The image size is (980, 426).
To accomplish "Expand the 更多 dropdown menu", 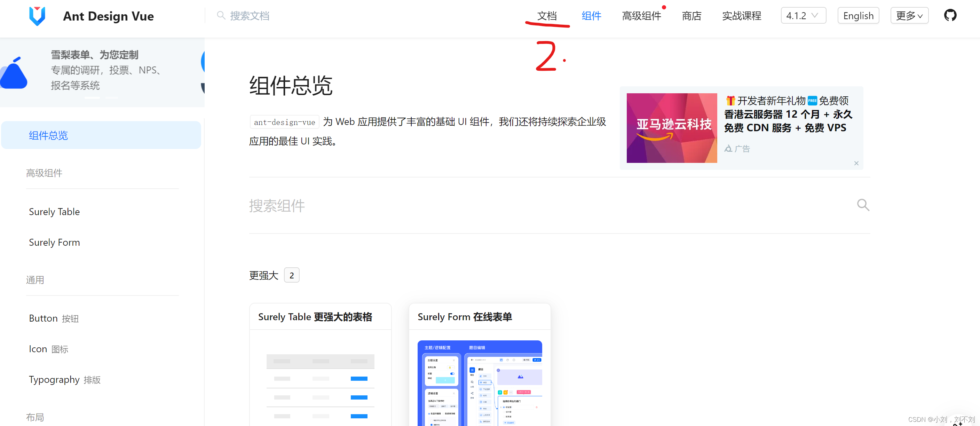I will click(x=909, y=16).
